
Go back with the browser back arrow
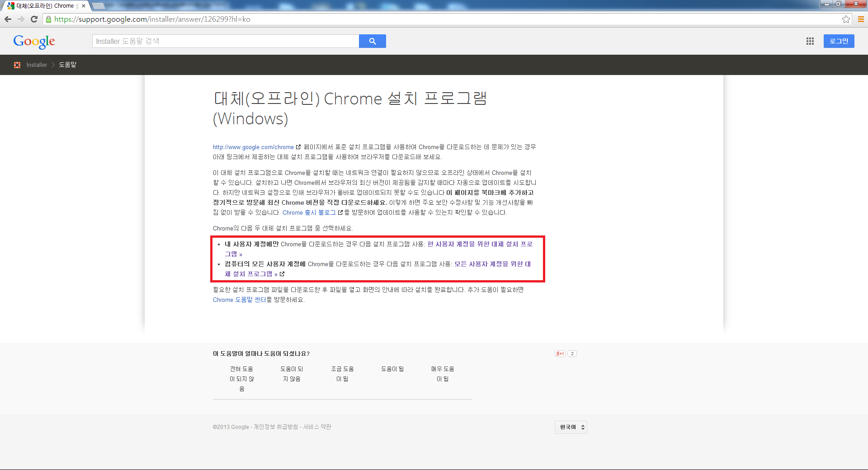tap(8, 19)
